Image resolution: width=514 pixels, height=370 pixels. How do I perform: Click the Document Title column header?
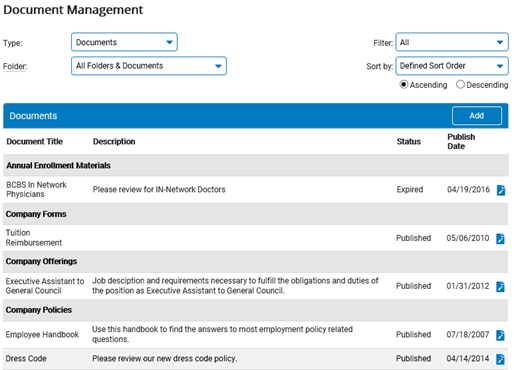coord(35,142)
